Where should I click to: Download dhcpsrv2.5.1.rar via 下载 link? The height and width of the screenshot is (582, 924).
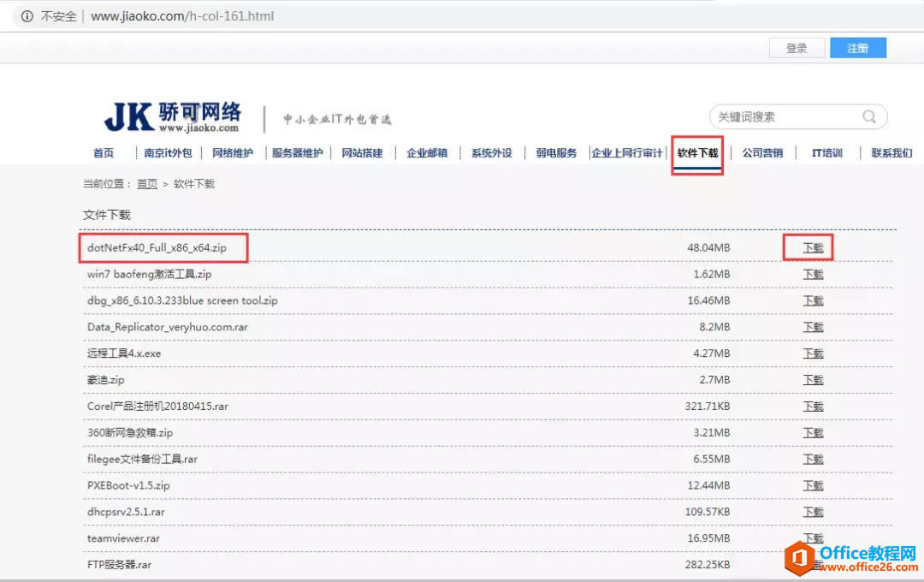[814, 513]
